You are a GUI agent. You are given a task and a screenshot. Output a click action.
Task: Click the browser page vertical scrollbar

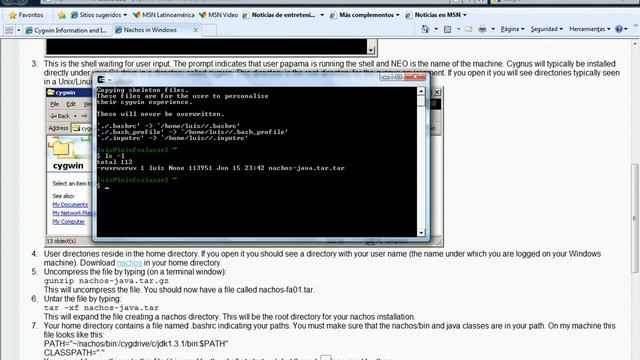[635, 218]
